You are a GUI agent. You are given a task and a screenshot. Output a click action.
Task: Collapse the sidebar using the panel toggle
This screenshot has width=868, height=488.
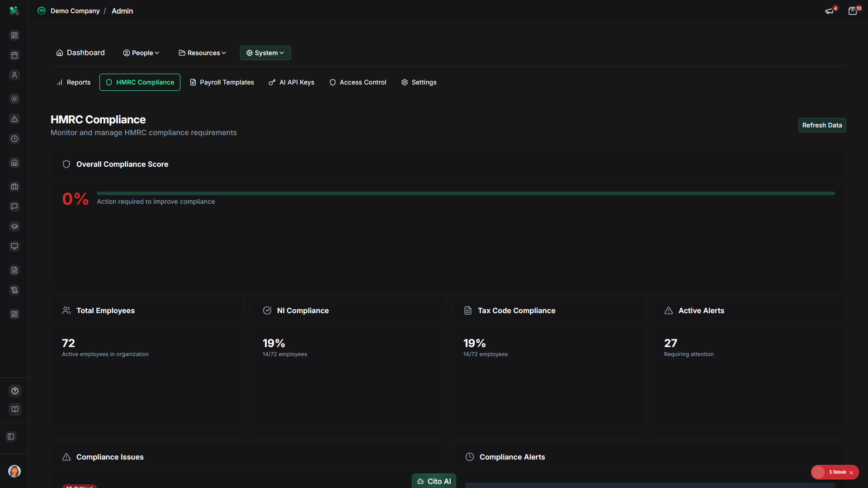point(11,436)
